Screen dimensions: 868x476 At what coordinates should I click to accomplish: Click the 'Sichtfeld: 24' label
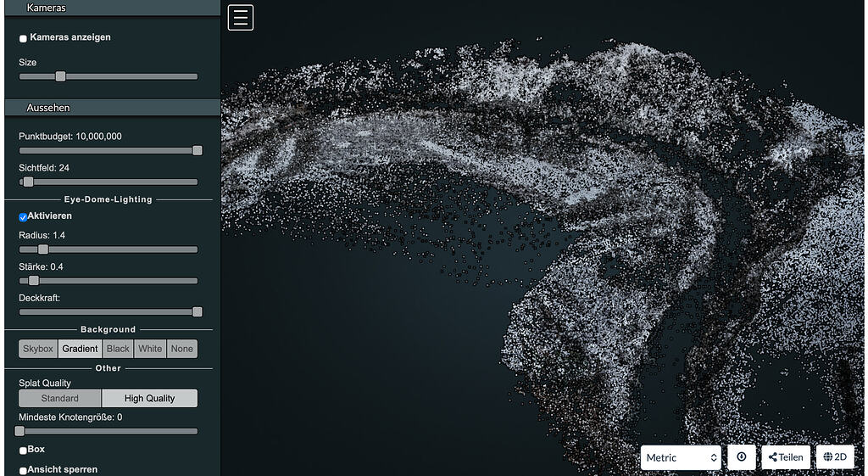pyautogui.click(x=44, y=168)
